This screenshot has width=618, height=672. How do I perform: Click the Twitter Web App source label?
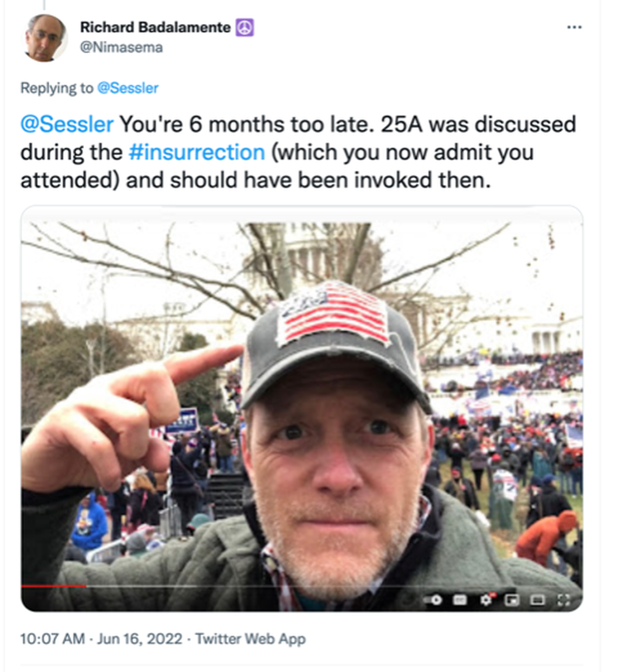(x=250, y=638)
